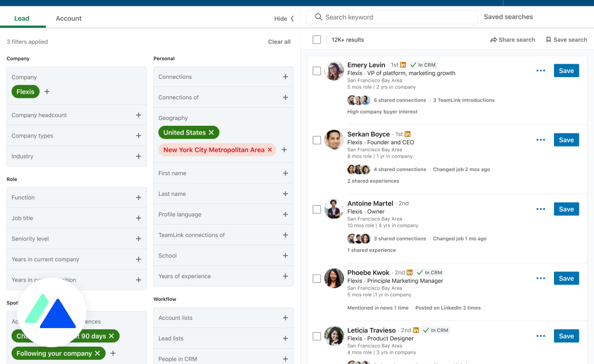Open more options for Emery Levin
The image size is (594, 364).
tap(541, 71)
